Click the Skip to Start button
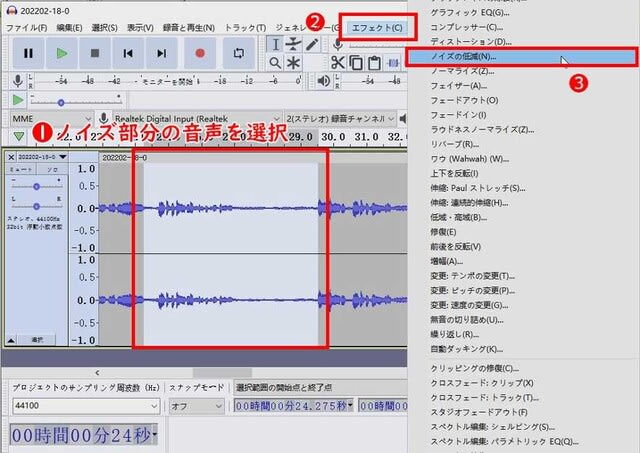640x453 pixels. pyautogui.click(x=127, y=53)
